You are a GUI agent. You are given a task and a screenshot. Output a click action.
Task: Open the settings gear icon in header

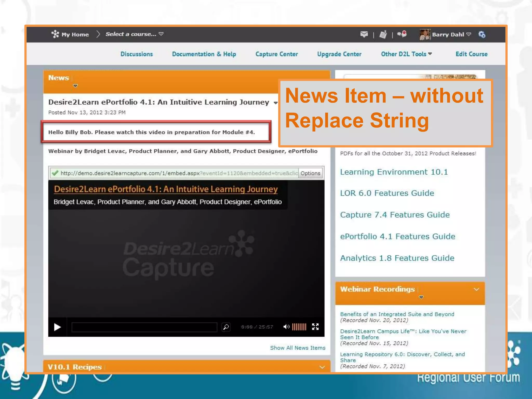click(x=482, y=34)
